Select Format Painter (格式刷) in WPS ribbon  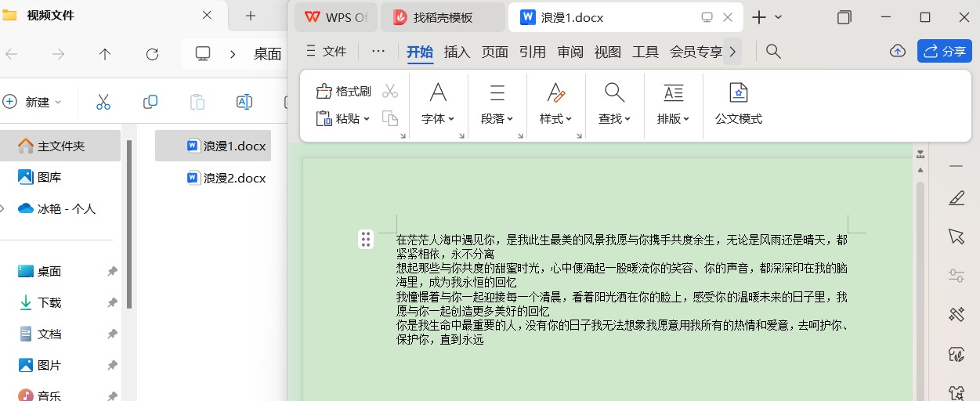[343, 92]
